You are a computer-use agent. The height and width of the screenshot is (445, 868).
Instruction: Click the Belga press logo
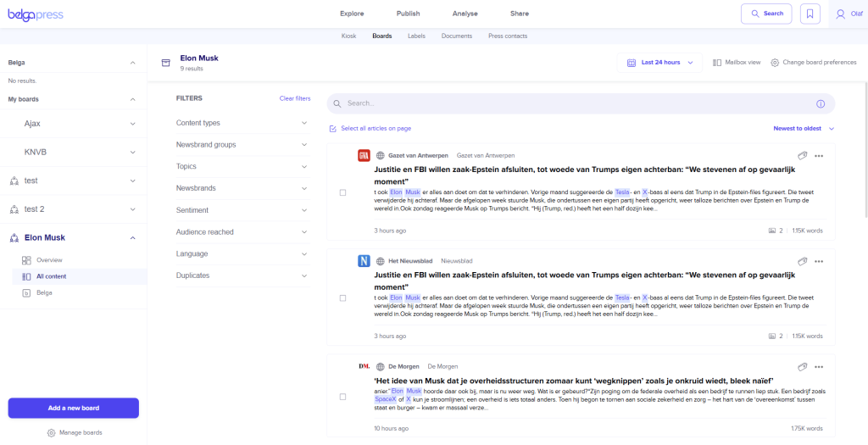[x=36, y=14]
